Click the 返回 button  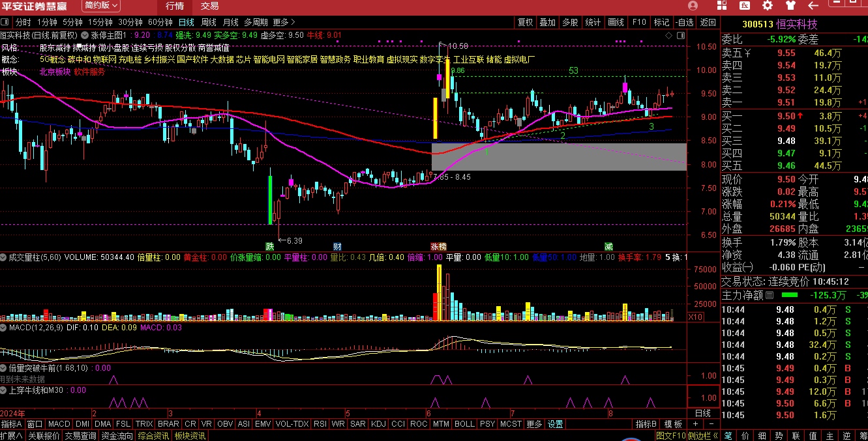[708, 22]
